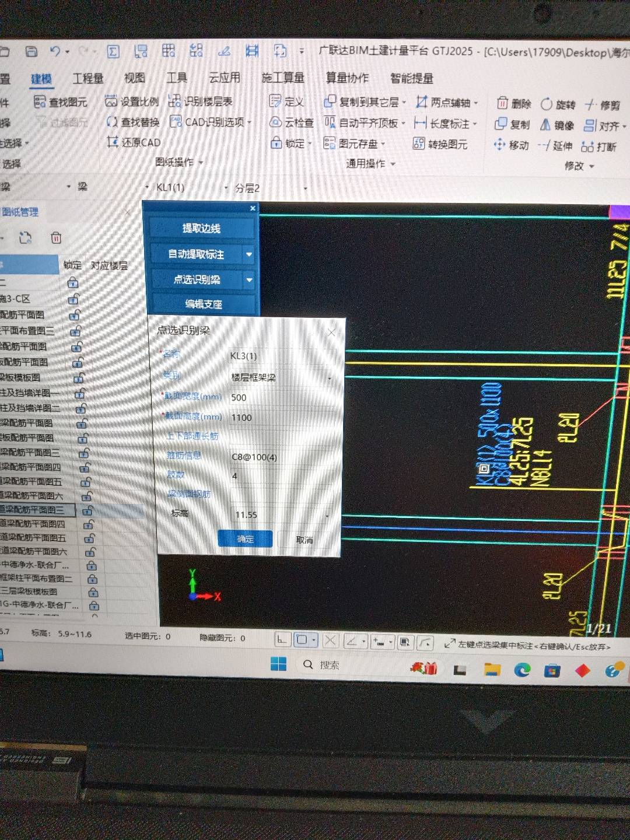Click the 截面宽度 field showing 500

283,398
